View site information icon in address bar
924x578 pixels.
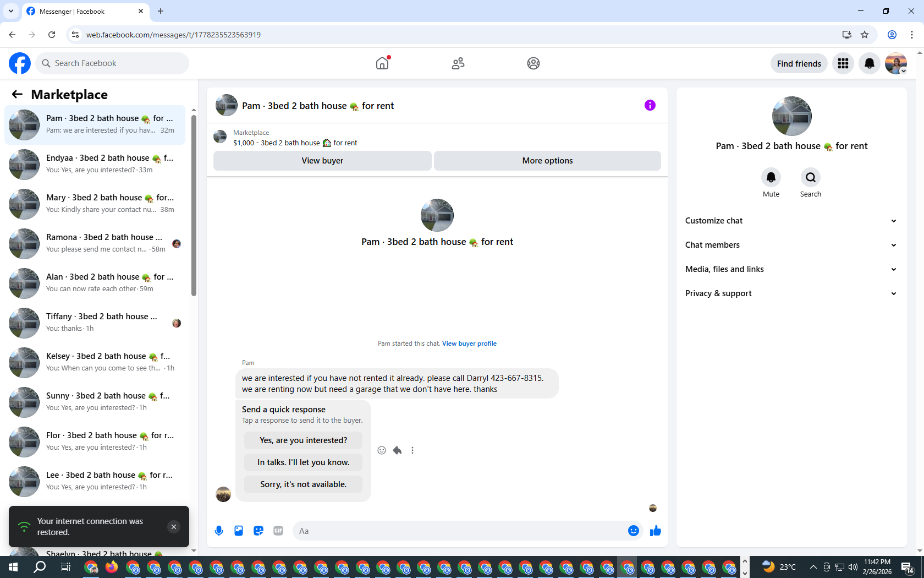pos(75,35)
